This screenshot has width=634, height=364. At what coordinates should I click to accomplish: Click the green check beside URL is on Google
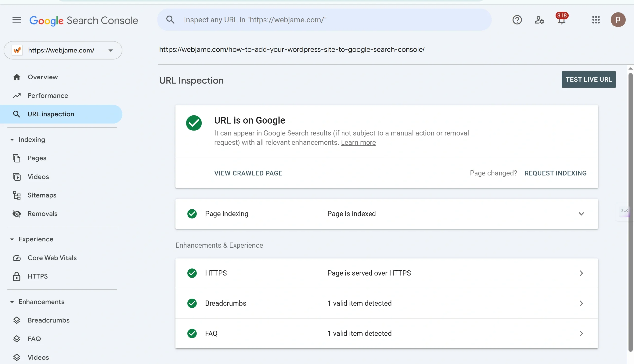[194, 123]
